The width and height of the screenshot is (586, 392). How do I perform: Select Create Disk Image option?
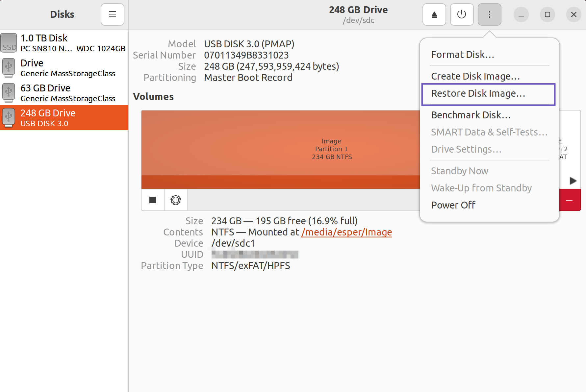475,76
